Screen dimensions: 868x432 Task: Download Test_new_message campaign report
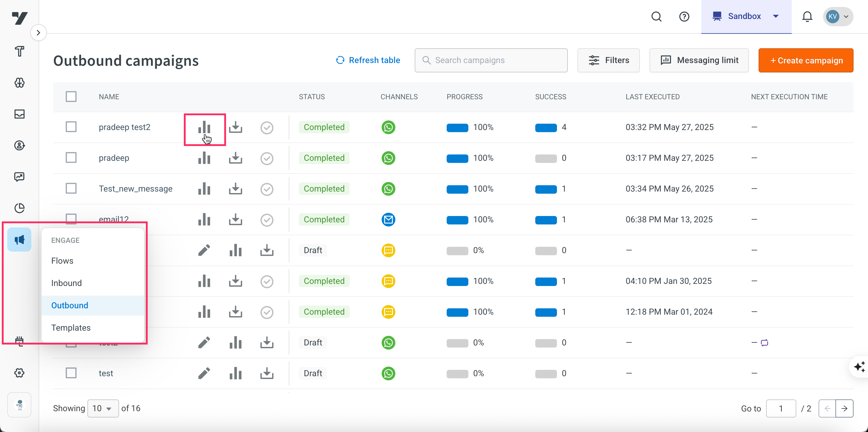[235, 189]
